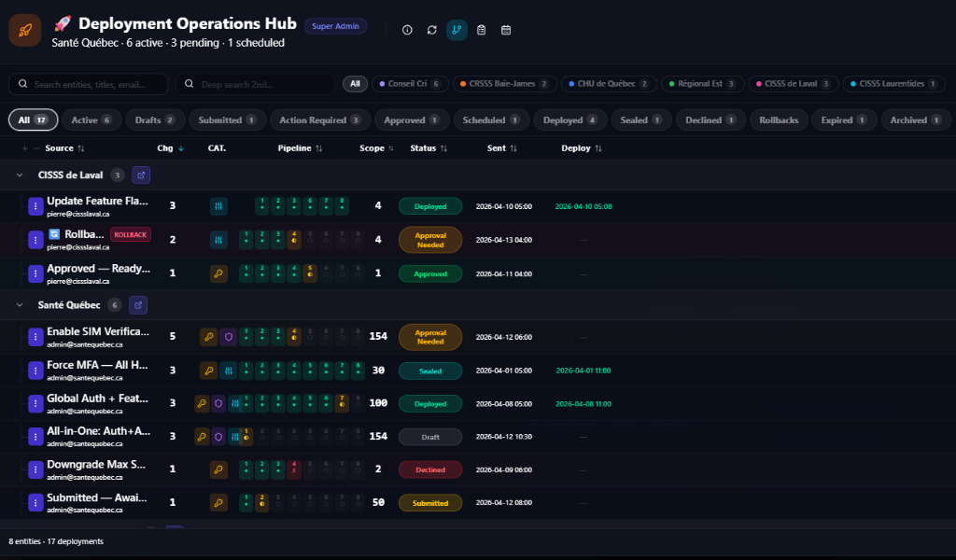Switch to the Drafts tab
The height and width of the screenshot is (560, 956).
155,120
